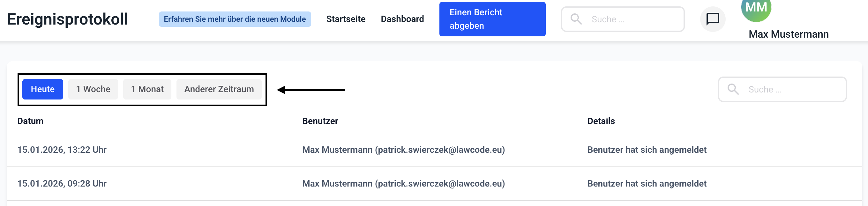Switch filter to 1 Woche
This screenshot has height=206, width=868.
[x=93, y=89]
